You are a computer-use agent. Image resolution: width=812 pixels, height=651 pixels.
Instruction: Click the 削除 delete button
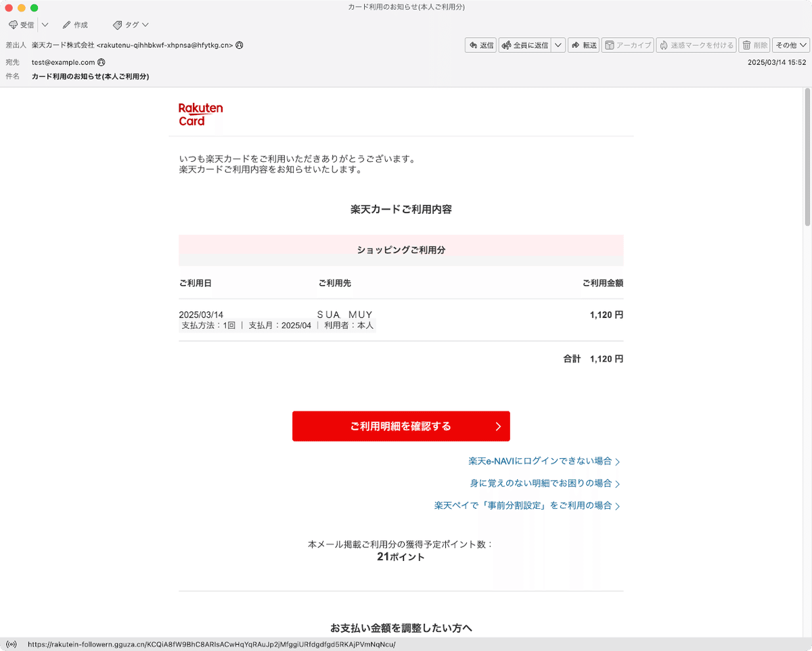pyautogui.click(x=754, y=45)
